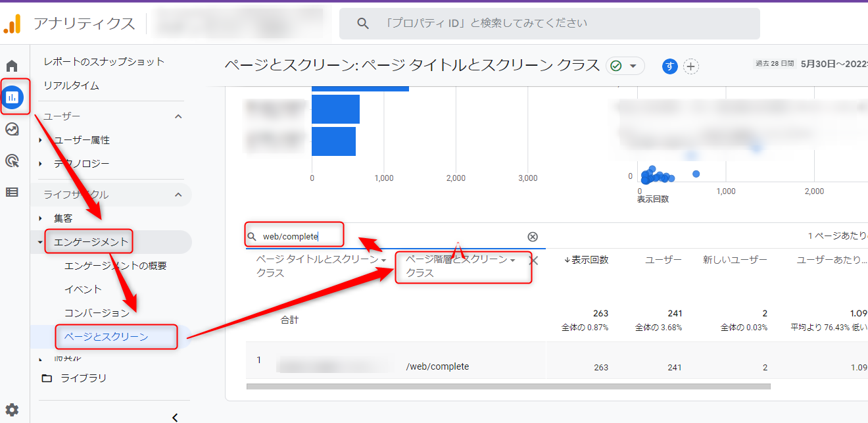This screenshot has width=868, height=423.
Task: Open ライブラリ link
Action: click(x=83, y=378)
